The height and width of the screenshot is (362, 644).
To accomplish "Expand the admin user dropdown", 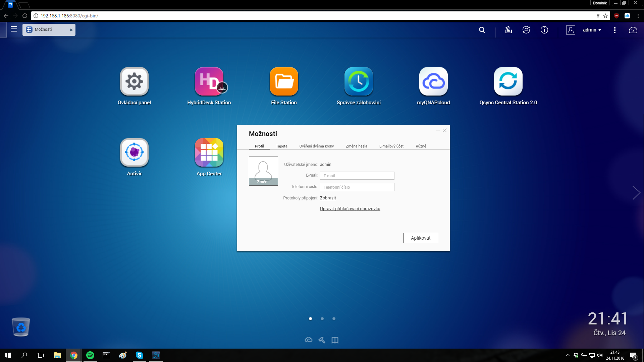I will [x=592, y=30].
